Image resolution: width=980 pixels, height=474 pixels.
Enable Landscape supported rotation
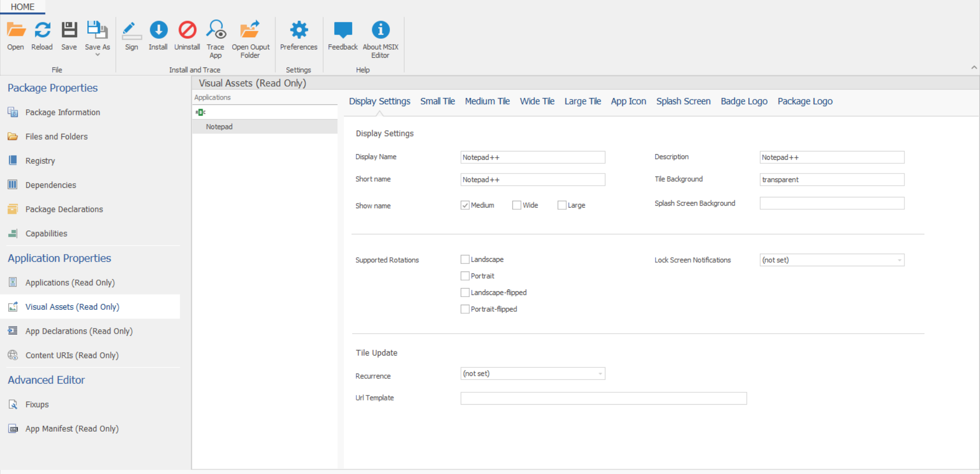[465, 259]
